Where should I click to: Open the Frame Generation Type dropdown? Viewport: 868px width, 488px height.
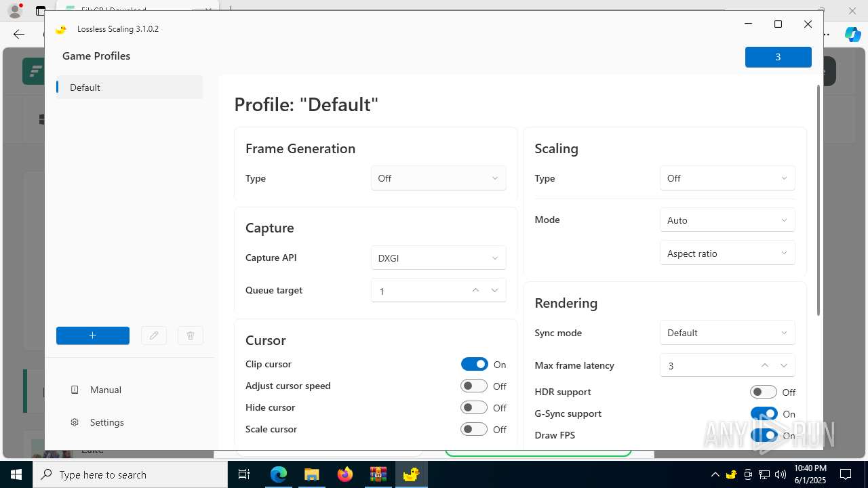[x=439, y=178]
